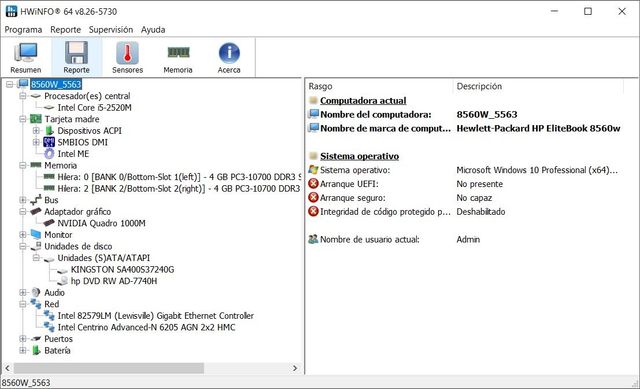
Task: Expand the Batería node
Action: 23,350
